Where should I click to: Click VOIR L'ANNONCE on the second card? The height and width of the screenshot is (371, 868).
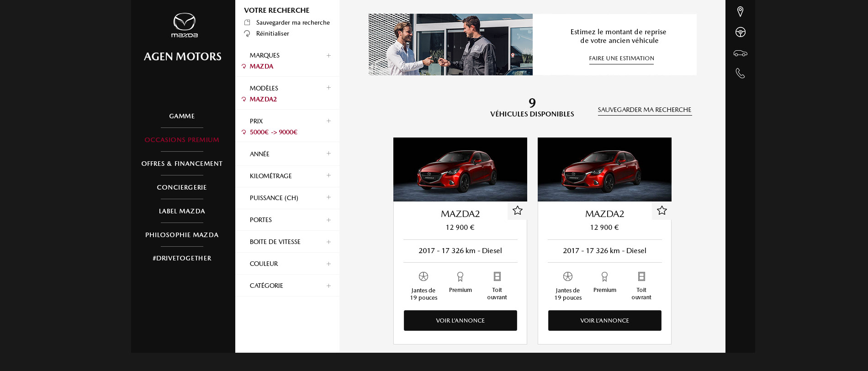(605, 320)
